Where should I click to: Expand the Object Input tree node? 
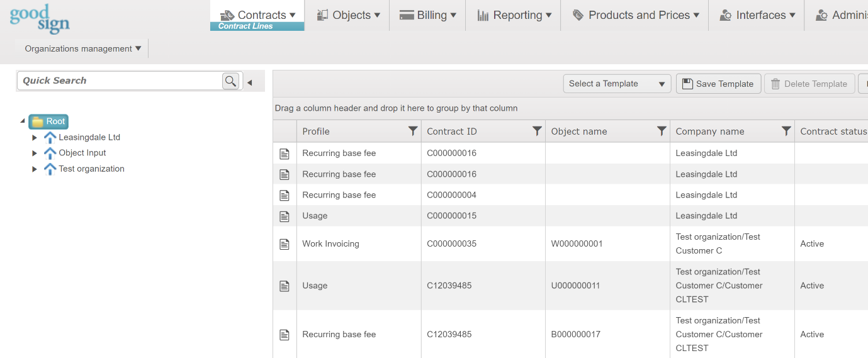(x=35, y=153)
